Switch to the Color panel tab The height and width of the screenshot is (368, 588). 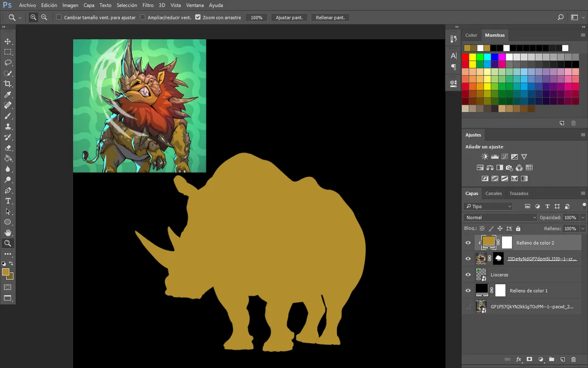(471, 35)
